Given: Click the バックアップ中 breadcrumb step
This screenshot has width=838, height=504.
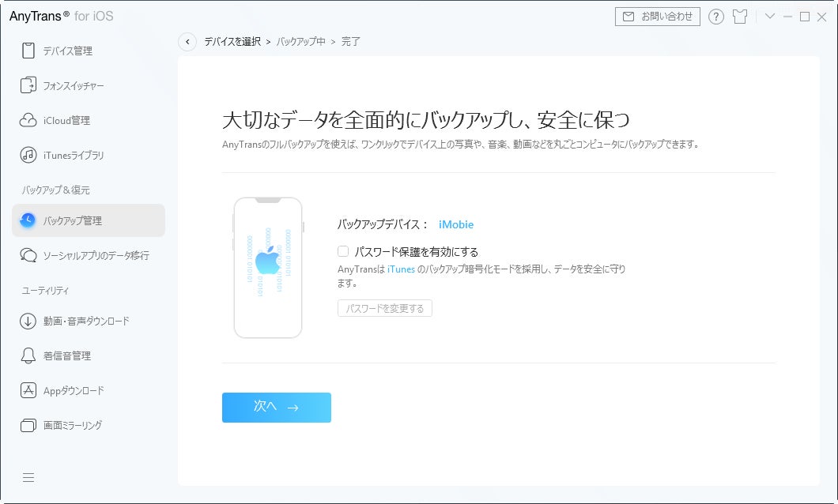Looking at the screenshot, I should (x=301, y=42).
